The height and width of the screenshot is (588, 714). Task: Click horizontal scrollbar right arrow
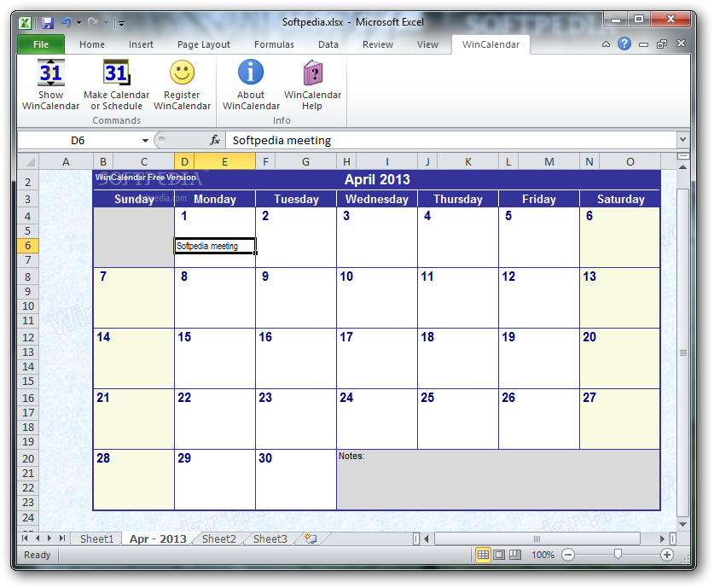pos(662,539)
